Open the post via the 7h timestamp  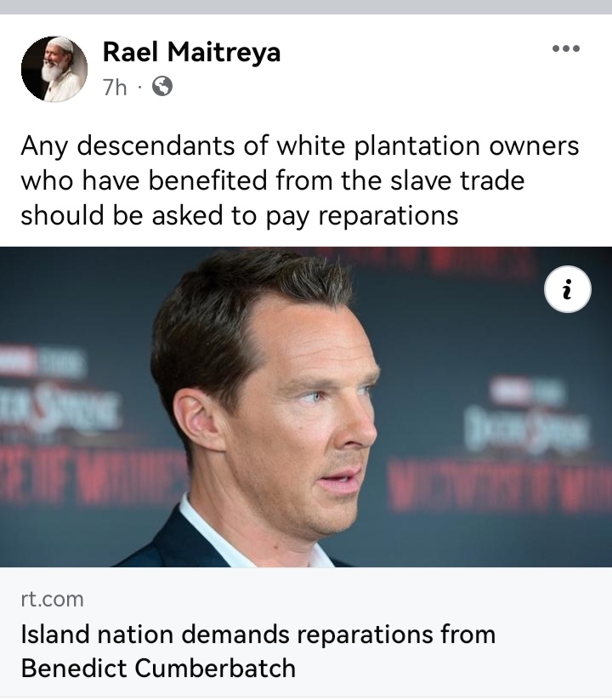(x=115, y=87)
